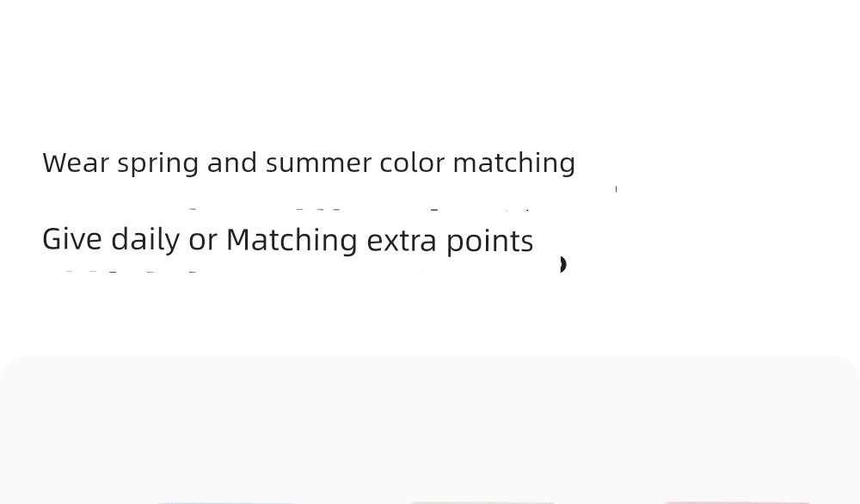Click the word 'spring' in the heading
Viewport: 860px width, 504px height.
[x=158, y=164]
